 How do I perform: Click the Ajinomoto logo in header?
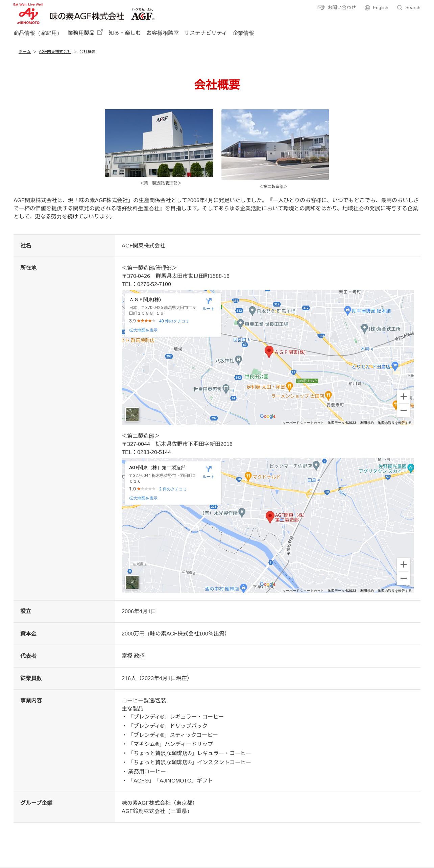tap(28, 14)
